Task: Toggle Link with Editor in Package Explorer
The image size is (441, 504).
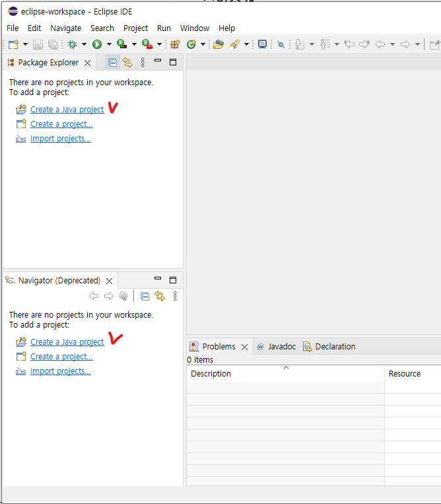Action: pyautogui.click(x=127, y=62)
